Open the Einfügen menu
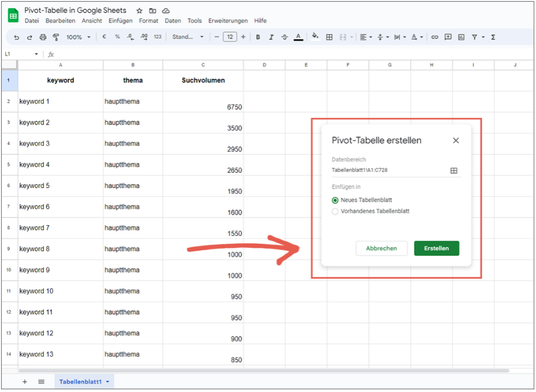The image size is (536, 392). 120,21
